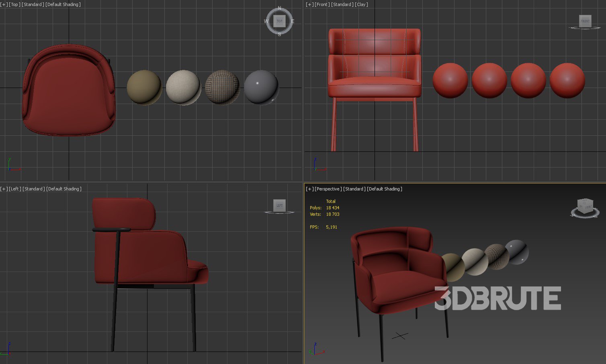Open the [Perspective] point-of-view label menu

pos(328,189)
